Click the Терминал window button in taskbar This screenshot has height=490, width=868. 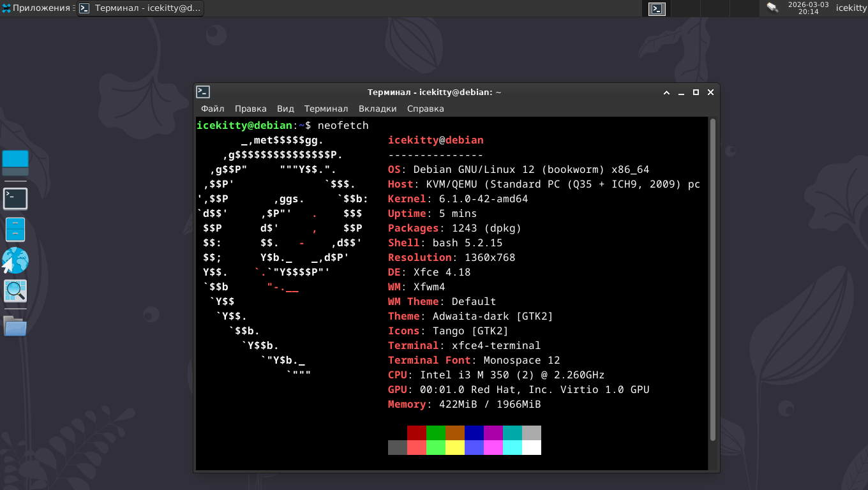(140, 8)
